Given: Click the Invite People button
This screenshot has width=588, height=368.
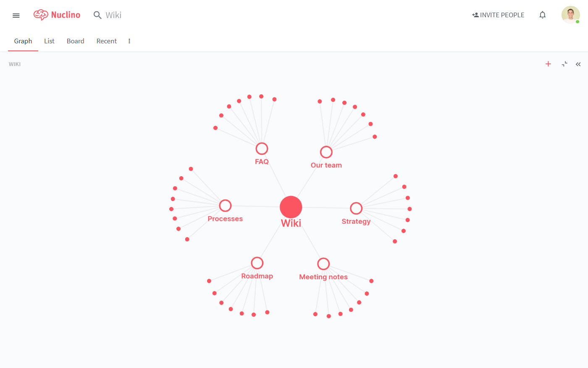Looking at the screenshot, I should click(x=498, y=15).
